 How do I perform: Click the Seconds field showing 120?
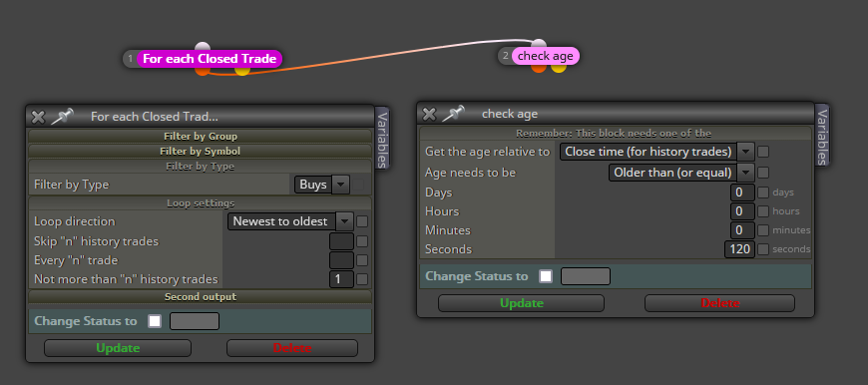click(x=739, y=249)
